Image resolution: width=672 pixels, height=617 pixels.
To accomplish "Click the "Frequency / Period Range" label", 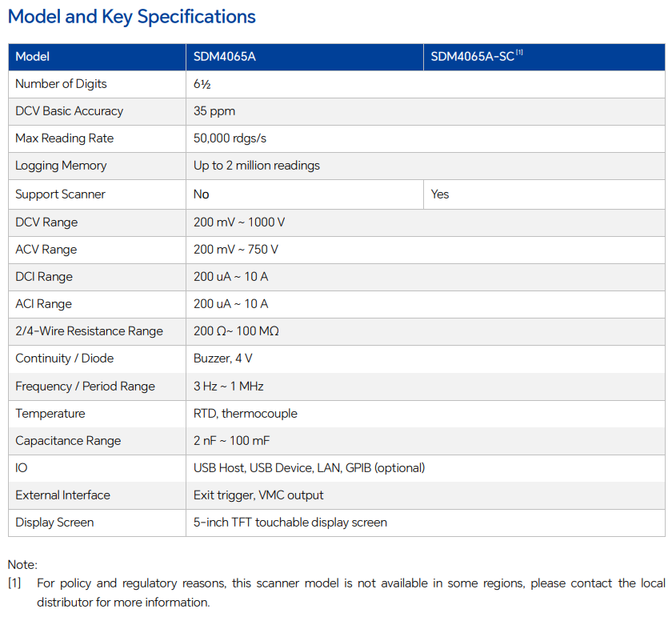I will tap(85, 387).
